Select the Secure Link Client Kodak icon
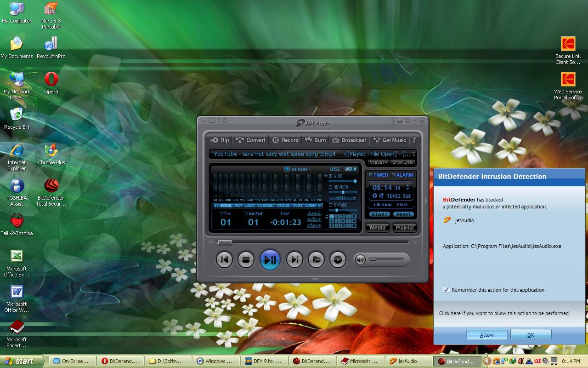 pyautogui.click(x=568, y=50)
